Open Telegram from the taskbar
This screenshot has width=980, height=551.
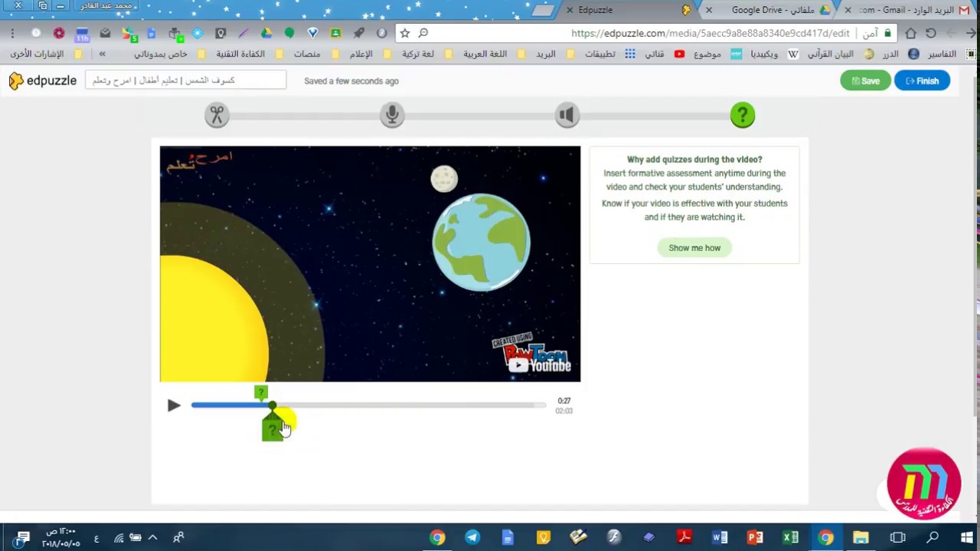coord(472,537)
